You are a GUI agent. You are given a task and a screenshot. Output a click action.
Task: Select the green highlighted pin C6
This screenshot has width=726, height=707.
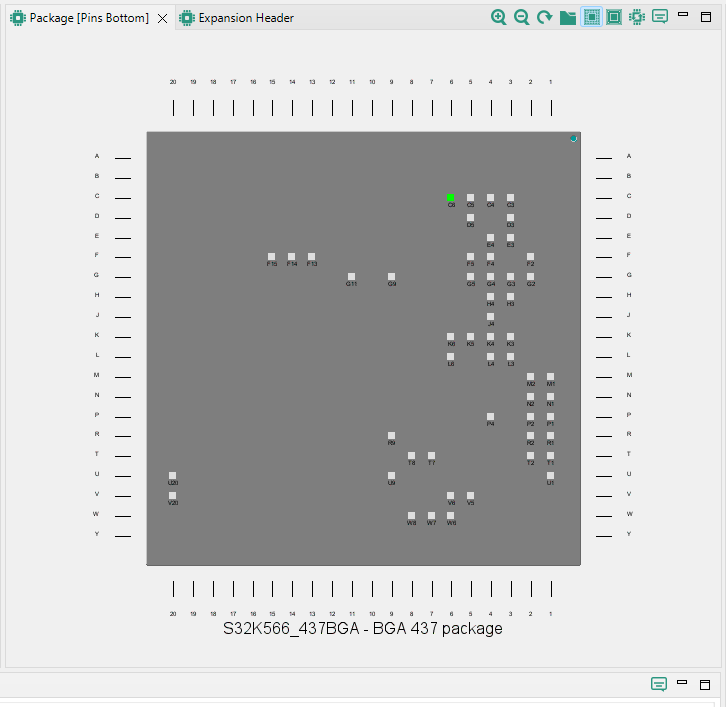(451, 198)
